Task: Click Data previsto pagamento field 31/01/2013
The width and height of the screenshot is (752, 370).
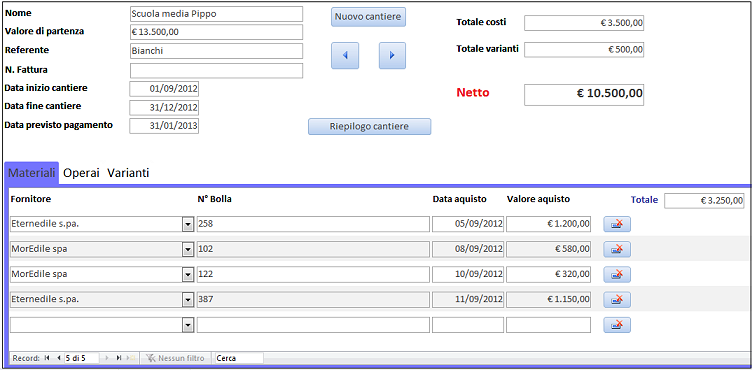Action: (164, 126)
